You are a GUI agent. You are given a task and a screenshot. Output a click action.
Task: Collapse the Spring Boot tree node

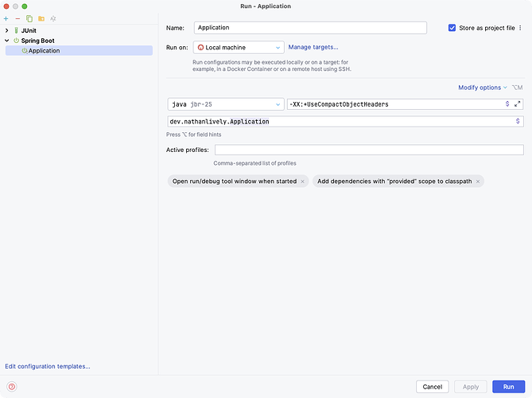pyautogui.click(x=7, y=41)
